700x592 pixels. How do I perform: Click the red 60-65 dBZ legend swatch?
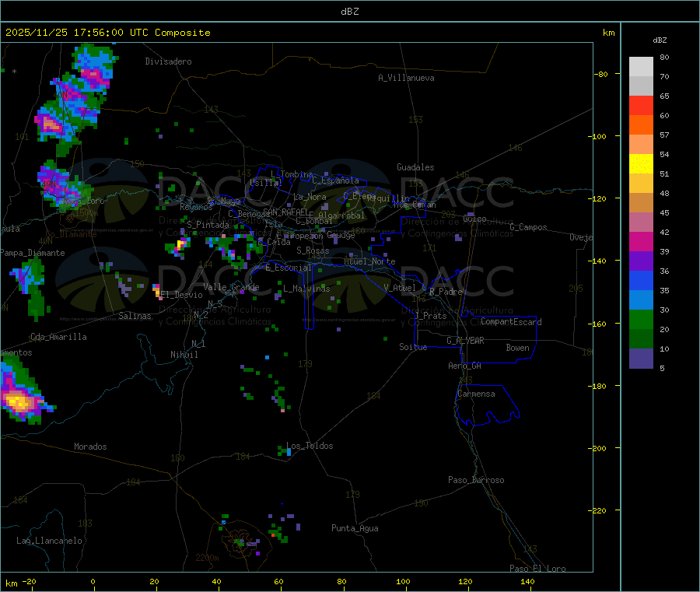[x=641, y=106]
